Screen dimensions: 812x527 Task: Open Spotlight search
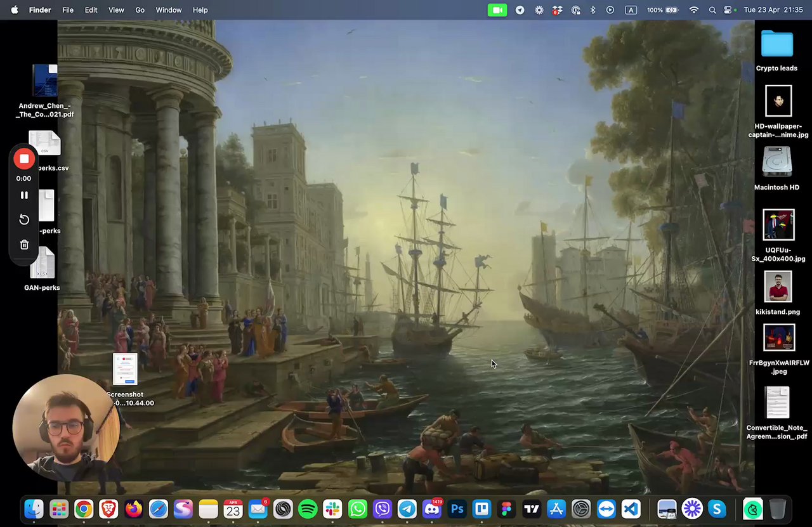coord(712,10)
